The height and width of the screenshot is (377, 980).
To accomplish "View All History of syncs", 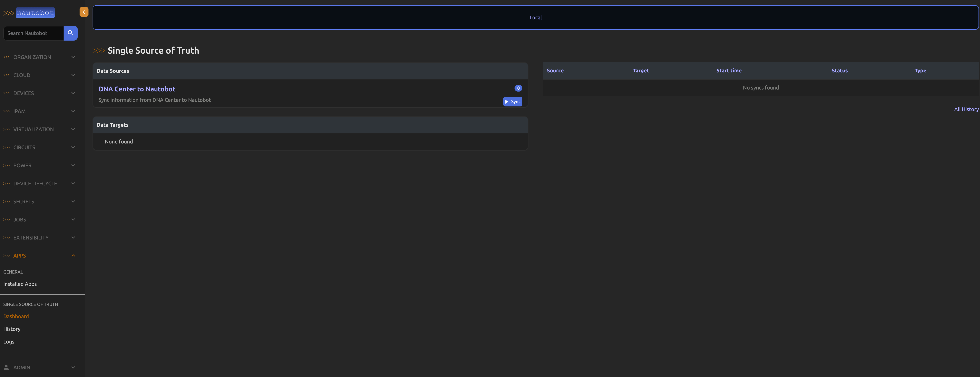I will [966, 109].
